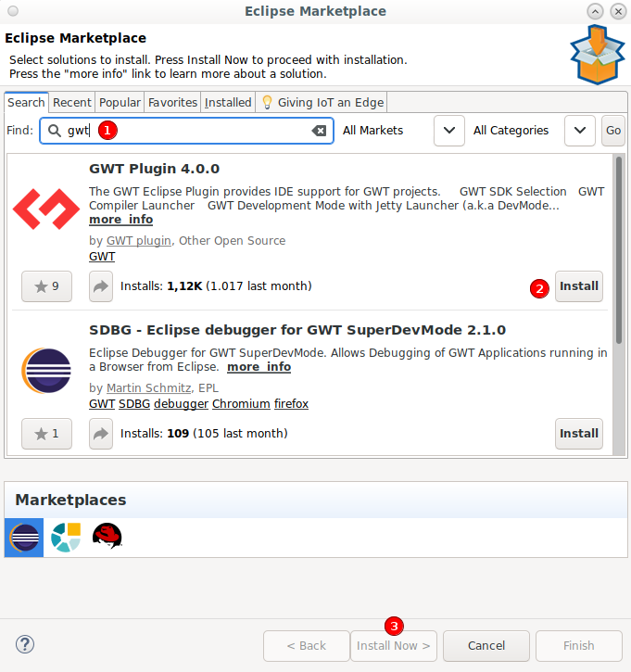This screenshot has width=631, height=672.
Task: Click the SDBG tag link
Action: point(134,404)
